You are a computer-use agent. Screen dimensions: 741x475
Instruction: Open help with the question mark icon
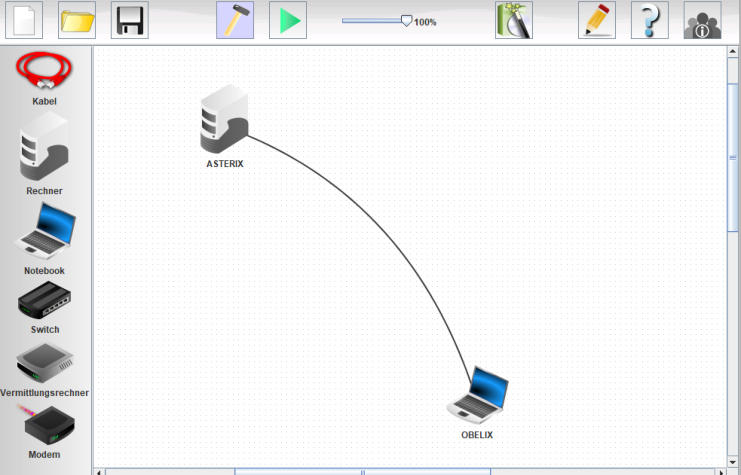(650, 20)
